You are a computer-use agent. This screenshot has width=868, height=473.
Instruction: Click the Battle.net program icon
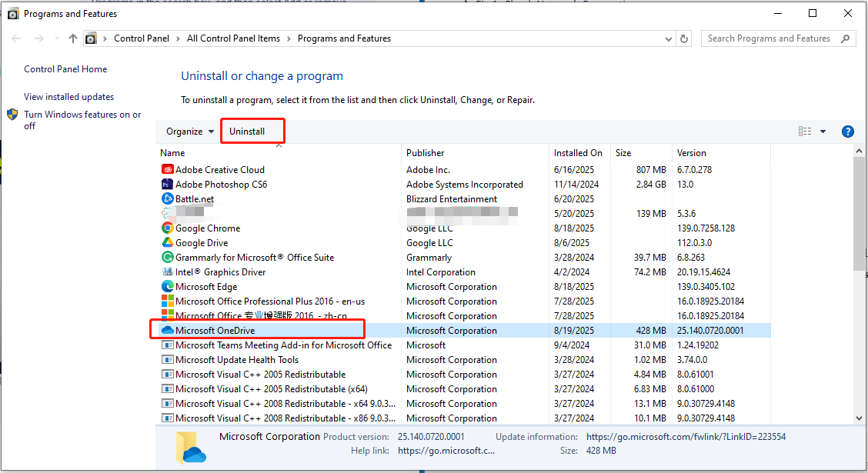click(167, 198)
